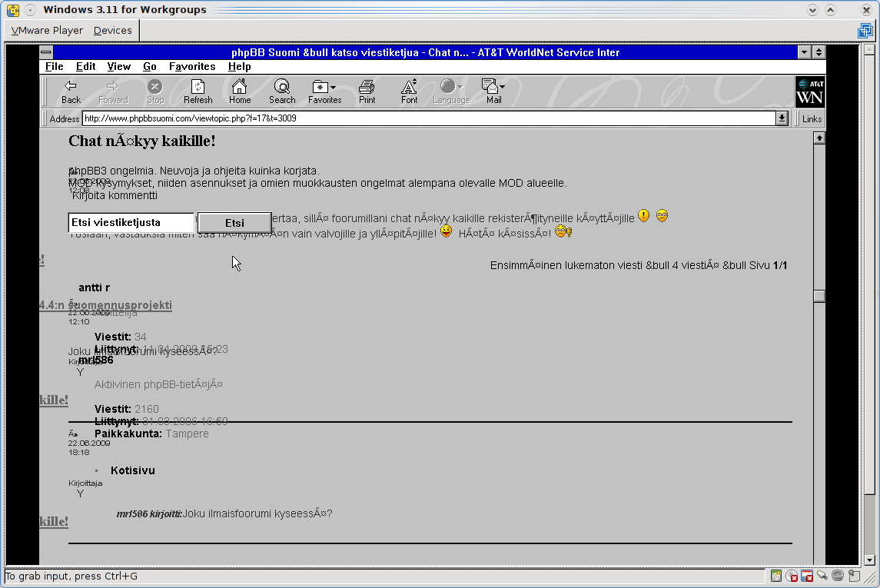
Task: Open the Mail toolbar icon
Action: (x=493, y=91)
